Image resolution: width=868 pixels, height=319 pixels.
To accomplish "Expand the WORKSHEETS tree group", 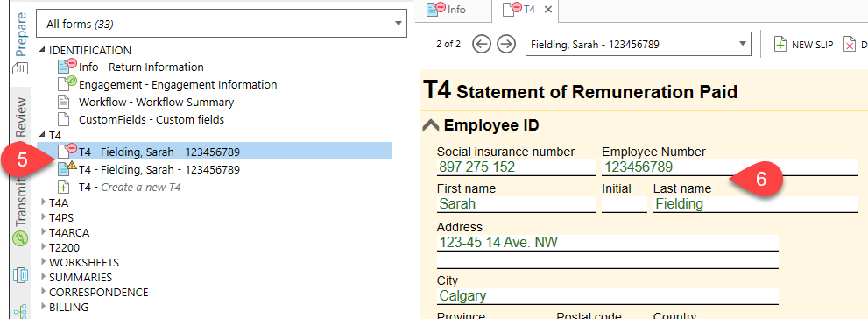I will pyautogui.click(x=44, y=263).
